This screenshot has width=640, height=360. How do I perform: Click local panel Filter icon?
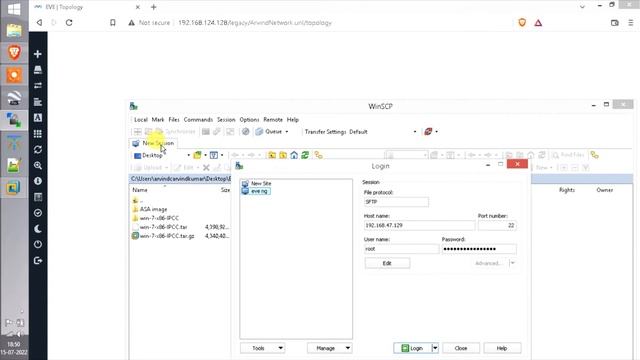tap(213, 155)
